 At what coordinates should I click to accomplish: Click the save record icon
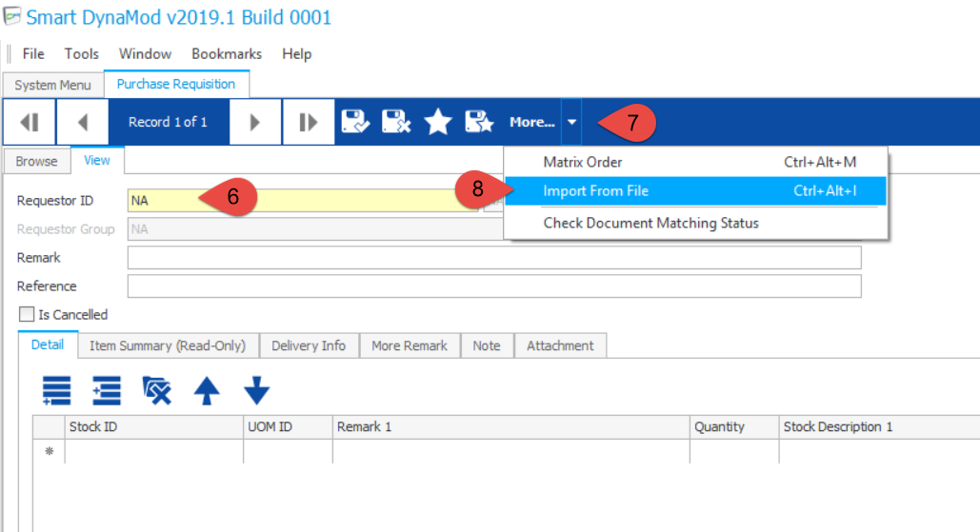(x=355, y=122)
